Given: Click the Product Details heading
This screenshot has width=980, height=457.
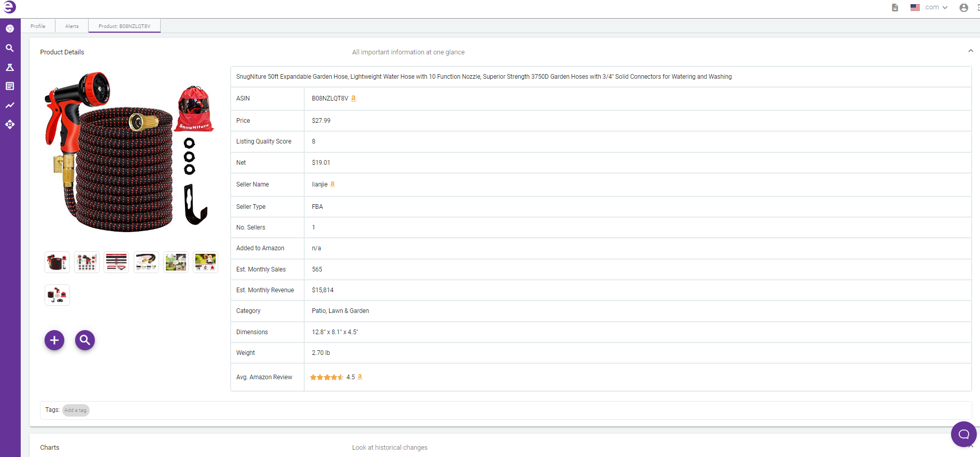Looking at the screenshot, I should [62, 52].
